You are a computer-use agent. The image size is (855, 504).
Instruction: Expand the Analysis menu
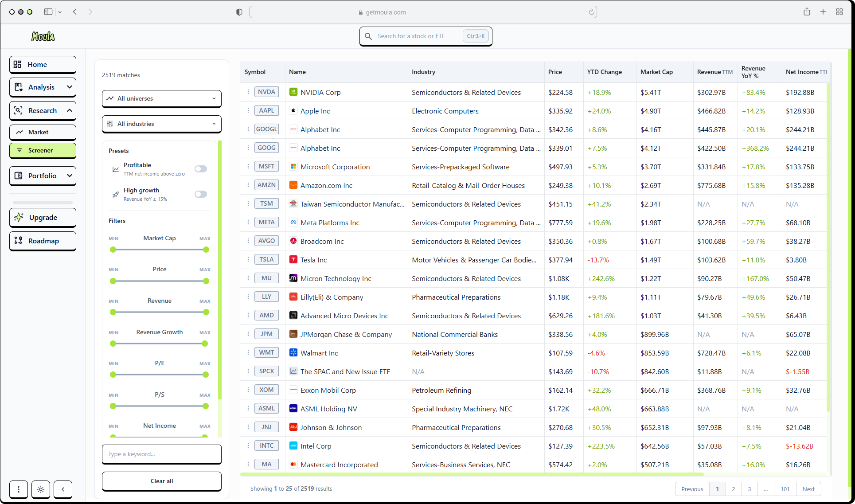43,87
